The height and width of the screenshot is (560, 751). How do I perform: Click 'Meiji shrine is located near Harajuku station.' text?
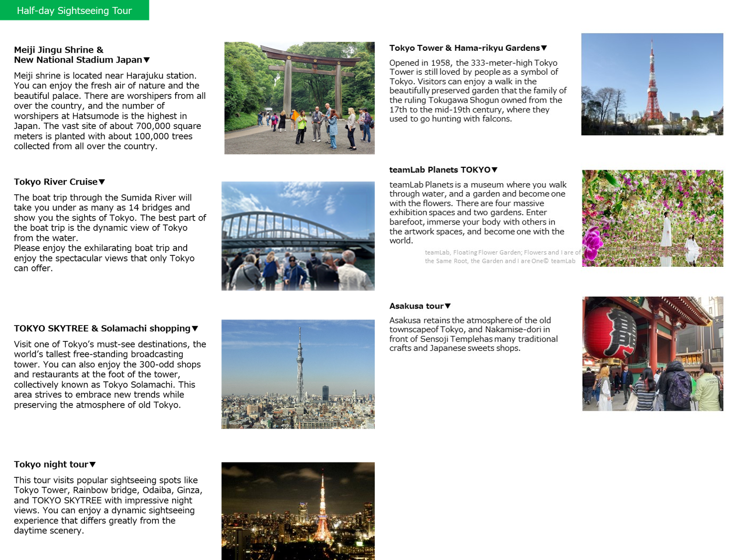(105, 76)
